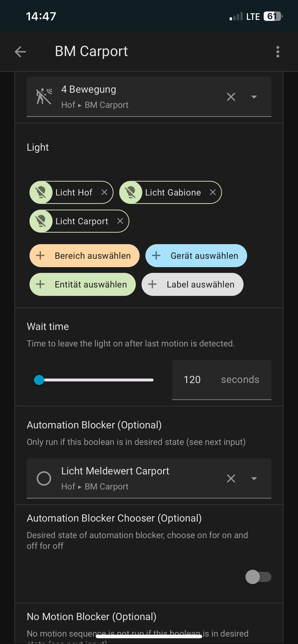Toggle the Automation Blocker Chooser switch

(258, 577)
